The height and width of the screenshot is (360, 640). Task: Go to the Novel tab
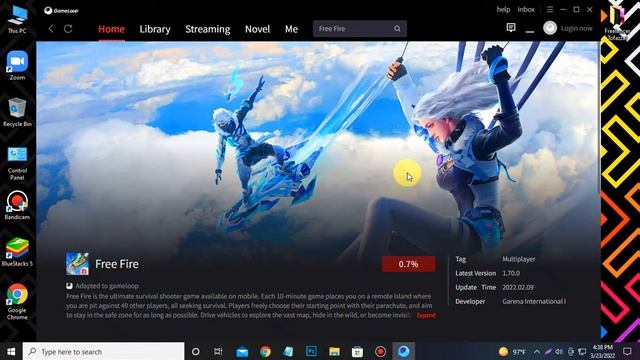258,29
